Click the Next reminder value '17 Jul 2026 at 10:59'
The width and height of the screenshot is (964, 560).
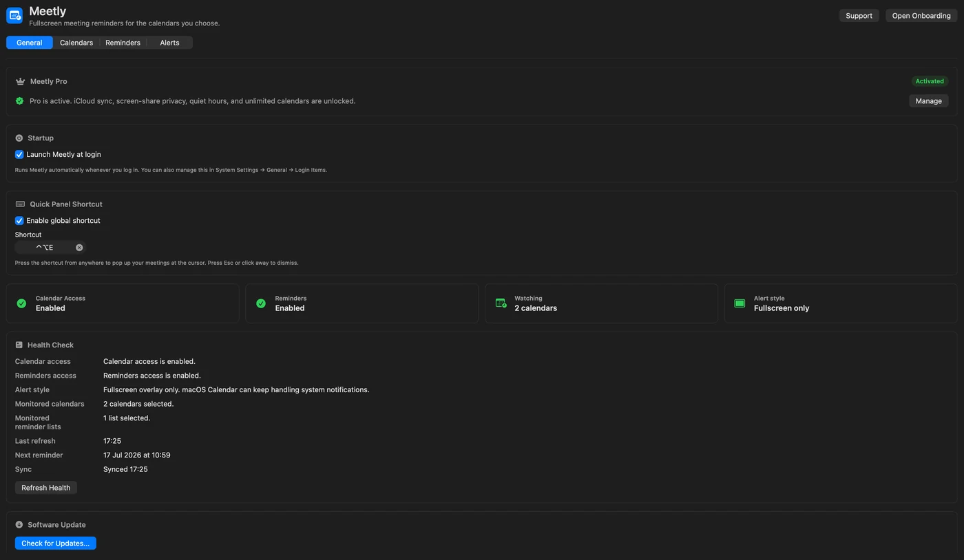[137, 455]
